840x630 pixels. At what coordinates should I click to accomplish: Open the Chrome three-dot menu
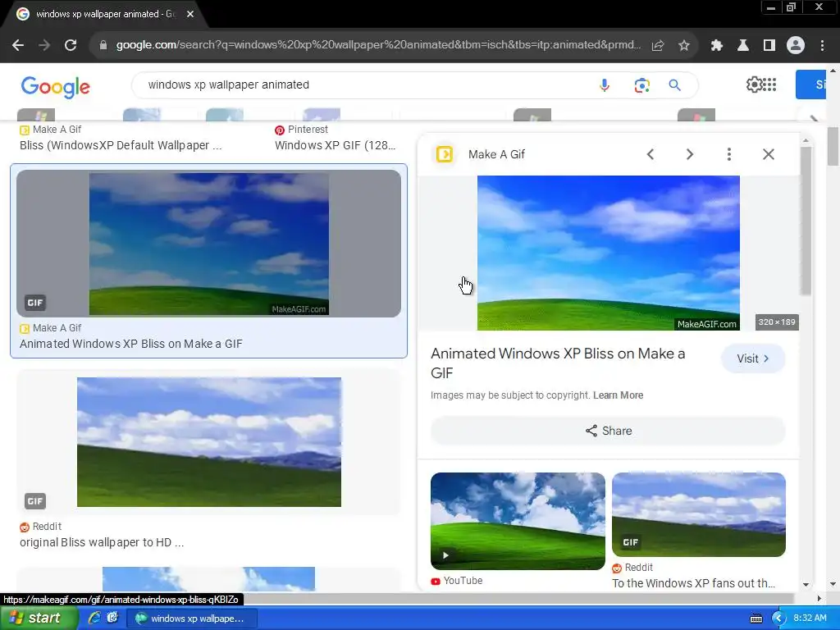822,46
